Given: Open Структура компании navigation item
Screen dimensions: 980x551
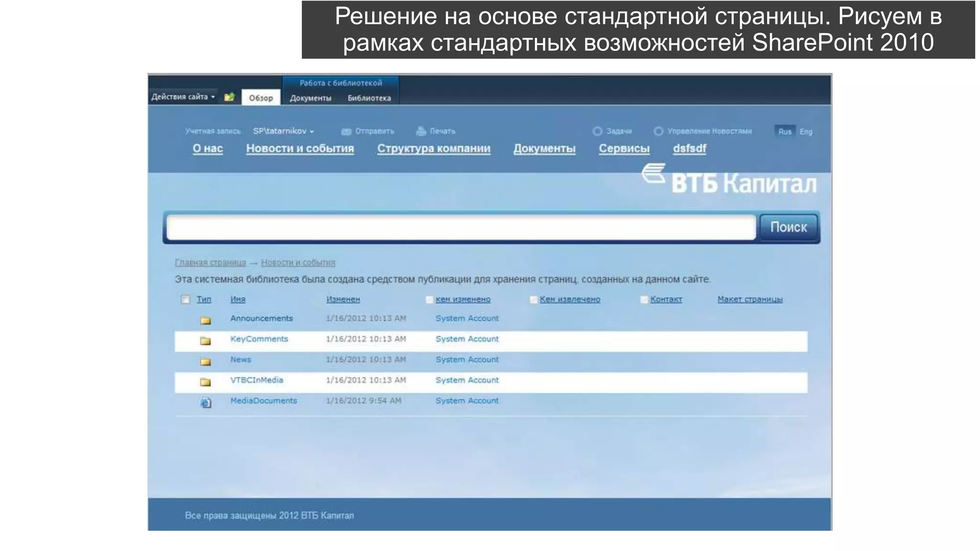Looking at the screenshot, I should coord(434,148).
